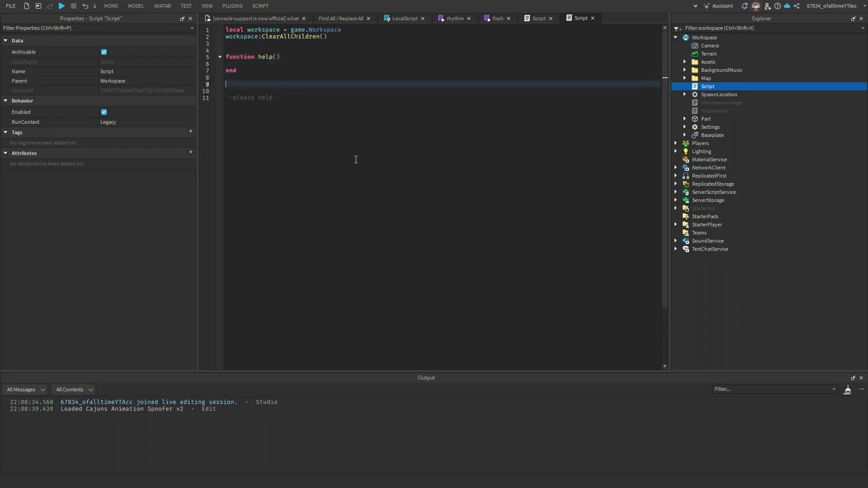Add a new tag with the plus button
868x488 pixels.
(x=191, y=131)
